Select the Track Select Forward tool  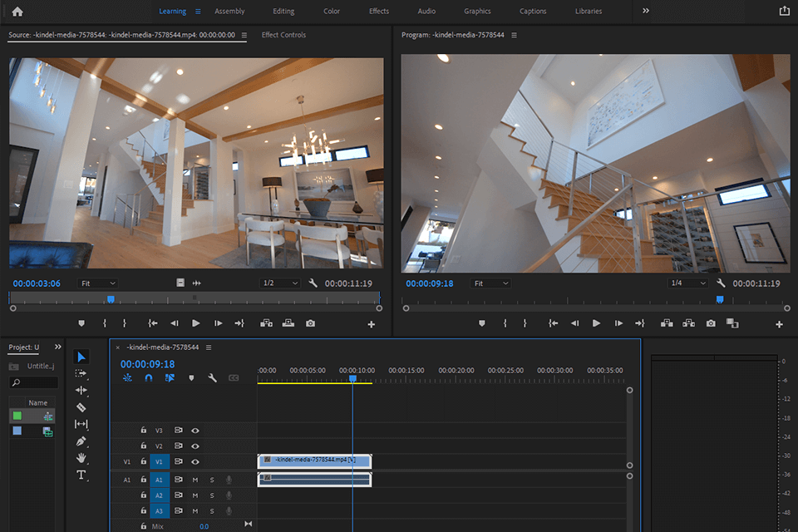coord(81,374)
